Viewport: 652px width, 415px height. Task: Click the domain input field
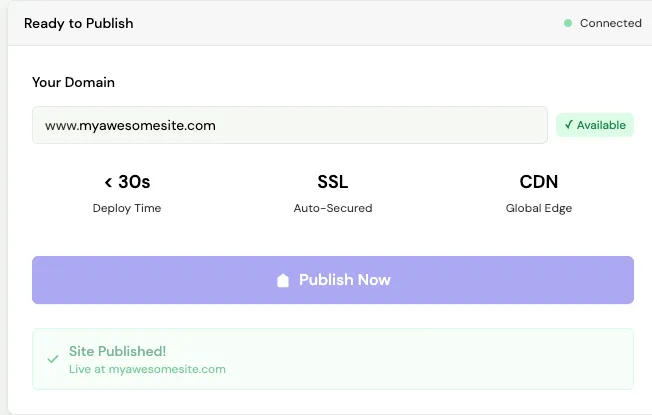click(290, 125)
